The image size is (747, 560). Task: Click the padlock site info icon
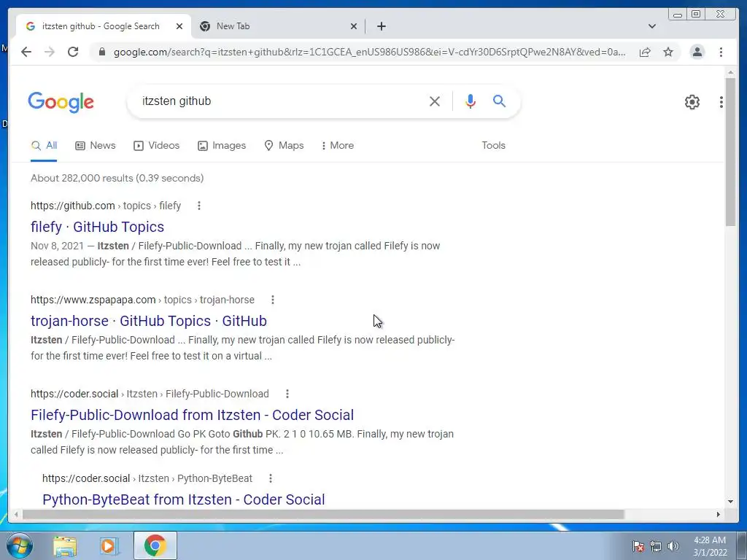[x=102, y=52]
